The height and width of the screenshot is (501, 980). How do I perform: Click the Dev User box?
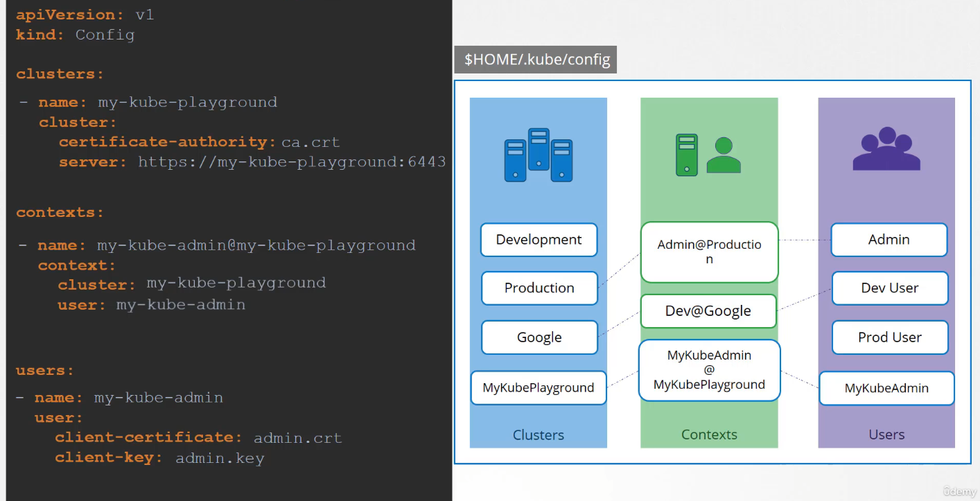click(x=889, y=288)
